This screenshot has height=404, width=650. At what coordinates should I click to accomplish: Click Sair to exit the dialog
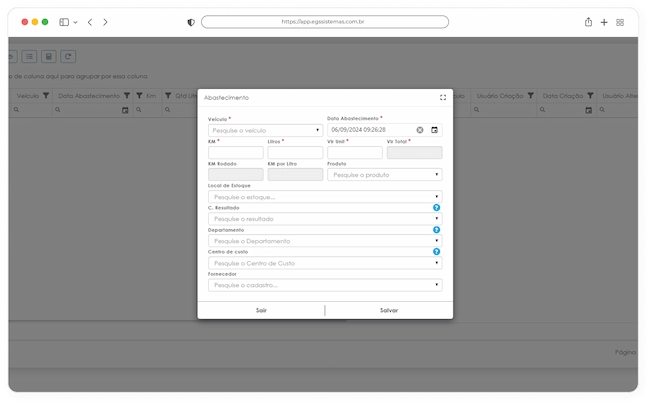coord(261,310)
